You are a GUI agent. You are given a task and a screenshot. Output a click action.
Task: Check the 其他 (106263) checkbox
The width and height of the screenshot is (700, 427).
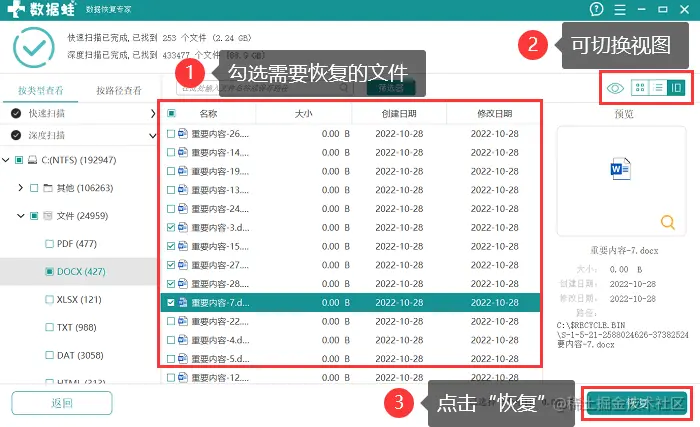tap(34, 188)
